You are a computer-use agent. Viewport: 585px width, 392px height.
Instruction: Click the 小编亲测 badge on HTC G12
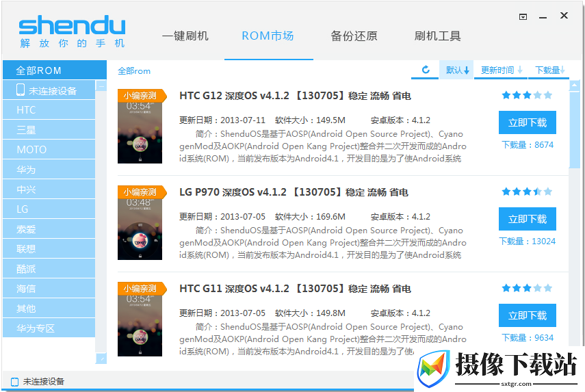pyautogui.click(x=141, y=96)
